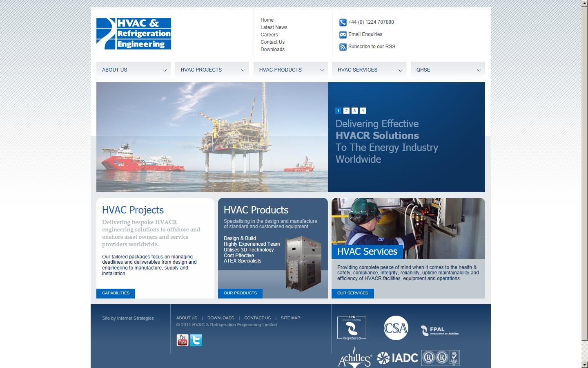This screenshot has width=588, height=368.
Task: Select the CSA certification logo
Action: point(396,328)
